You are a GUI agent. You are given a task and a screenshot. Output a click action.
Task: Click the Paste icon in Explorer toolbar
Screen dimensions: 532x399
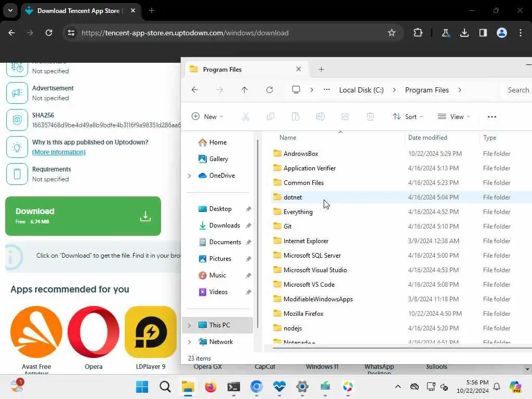click(296, 117)
